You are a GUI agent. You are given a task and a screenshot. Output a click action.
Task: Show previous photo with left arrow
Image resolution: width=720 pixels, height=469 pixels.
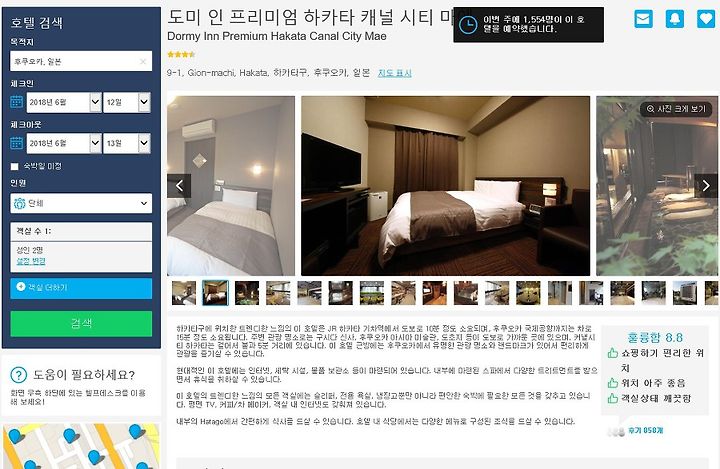pyautogui.click(x=179, y=186)
